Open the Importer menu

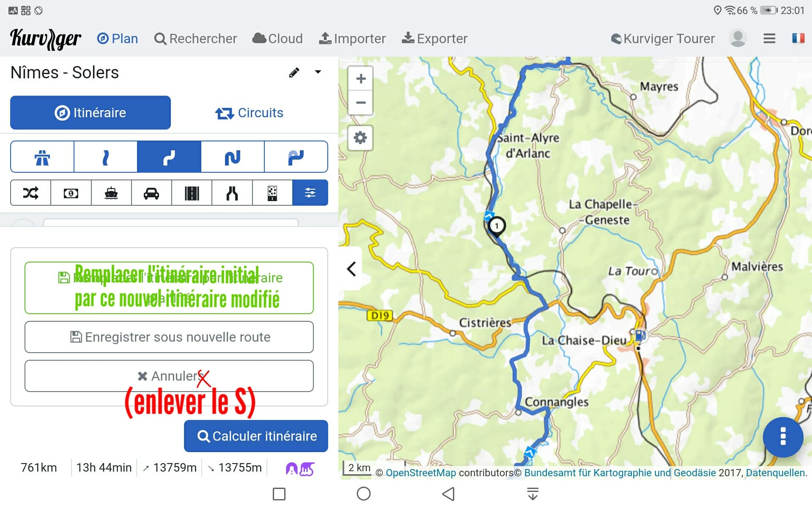click(352, 39)
